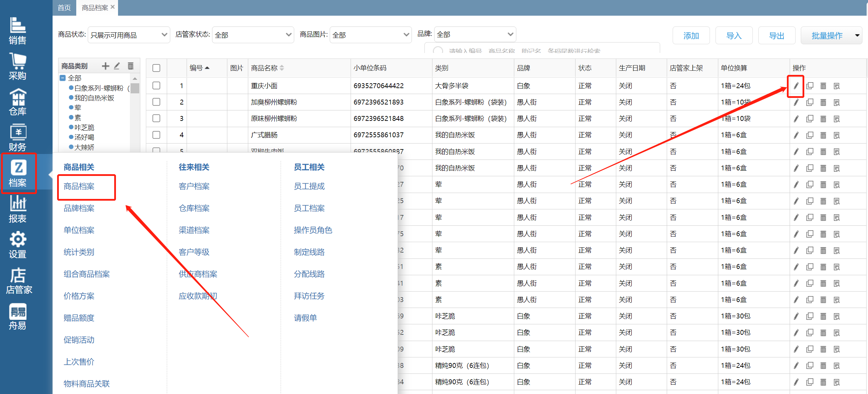Open the 品牌 filter dropdown
Viewport: 868px width, 394px height.
point(475,34)
